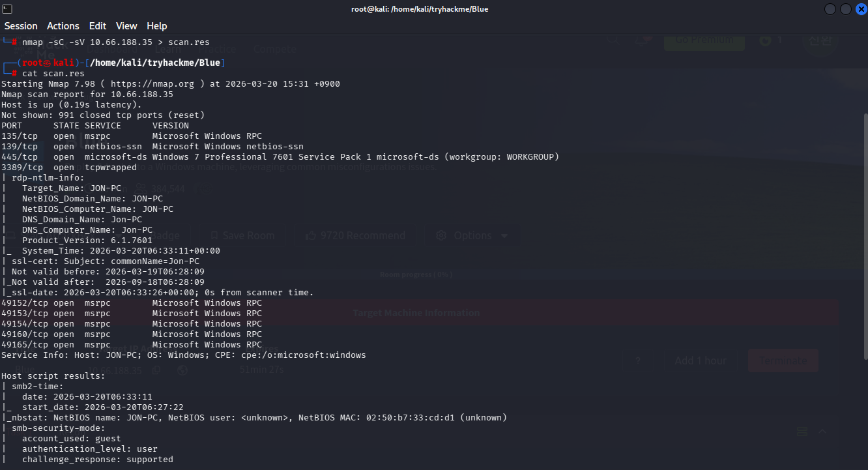Click the 139/tcp netbios-ssn row
This screenshot has width=868, height=470.
(152, 147)
